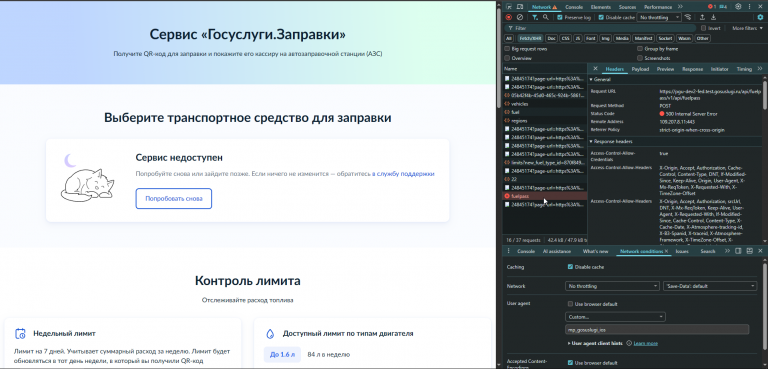Screen dimensions: 768x369
Task: Click the Попробовать снова button
Action: [174, 198]
